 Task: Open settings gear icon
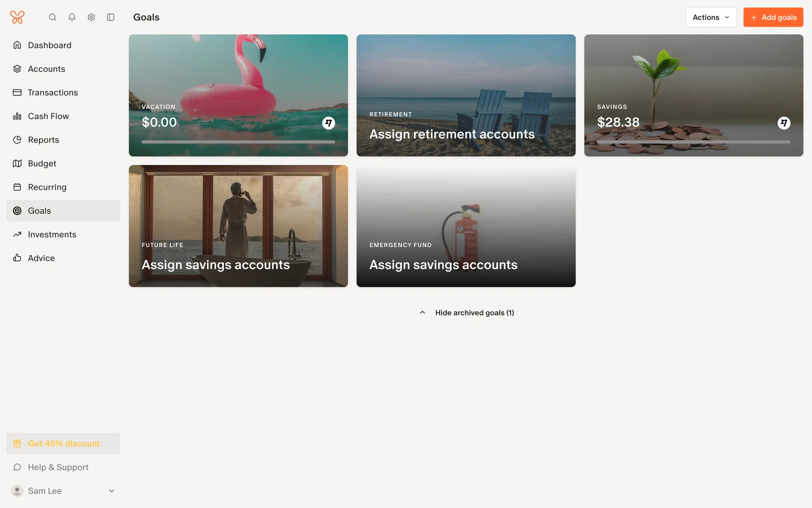pos(91,17)
